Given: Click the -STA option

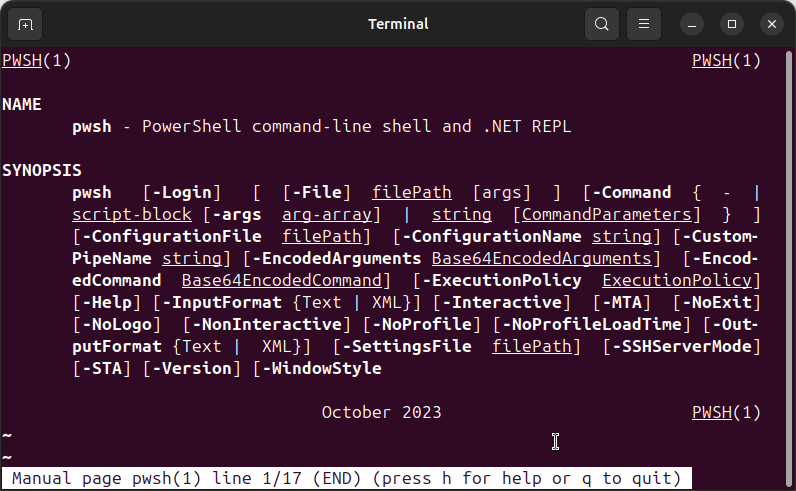Looking at the screenshot, I should (x=102, y=368).
